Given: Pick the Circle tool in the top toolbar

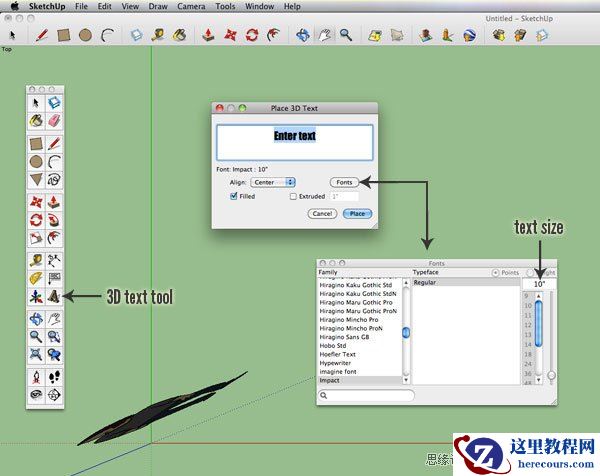Looking at the screenshot, I should click(85, 35).
